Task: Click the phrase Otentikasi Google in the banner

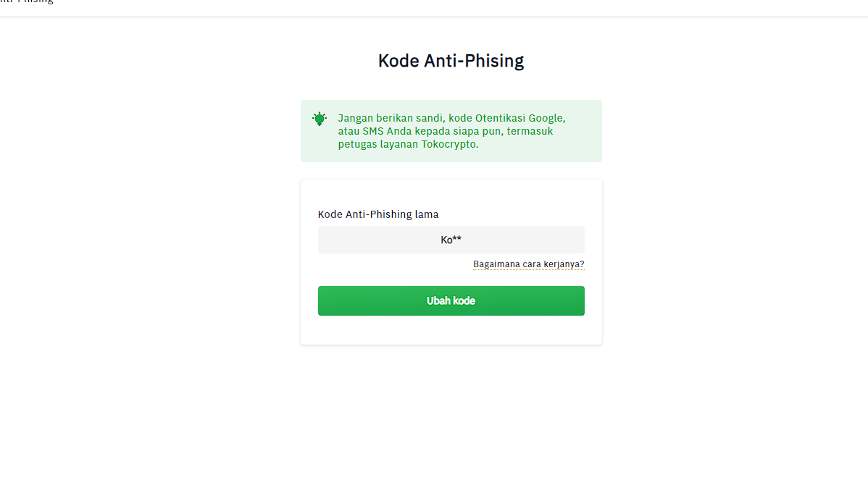Action: 519,119
